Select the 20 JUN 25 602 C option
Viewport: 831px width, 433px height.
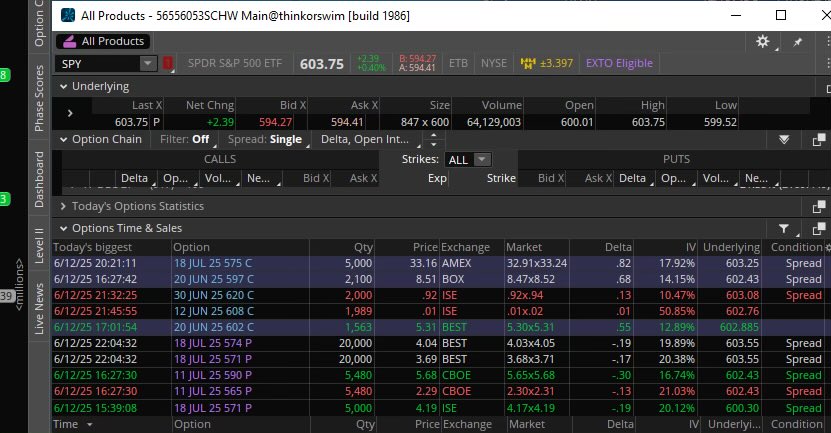[214, 327]
